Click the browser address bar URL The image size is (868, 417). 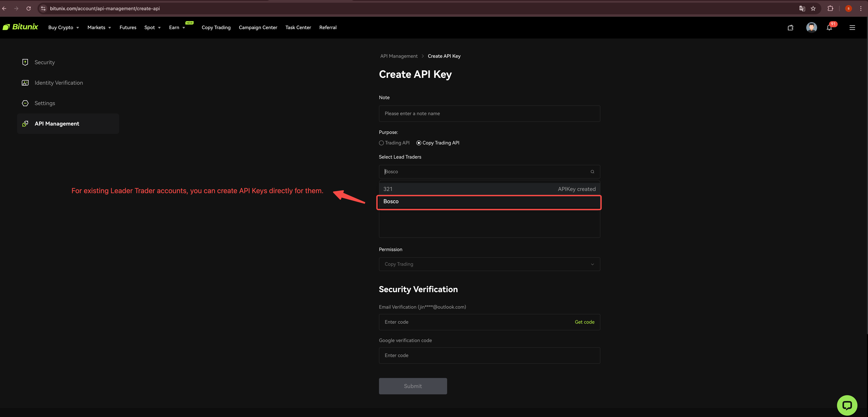[x=105, y=8]
